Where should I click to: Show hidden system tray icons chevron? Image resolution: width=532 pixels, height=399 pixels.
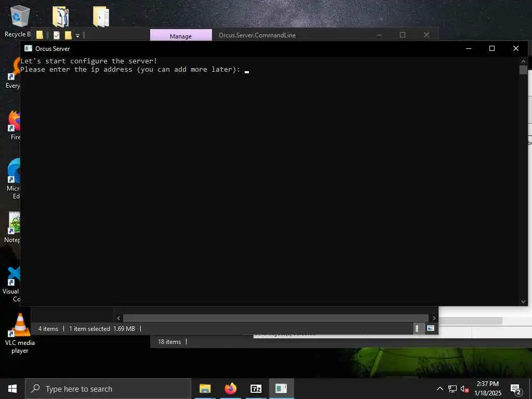(x=440, y=389)
